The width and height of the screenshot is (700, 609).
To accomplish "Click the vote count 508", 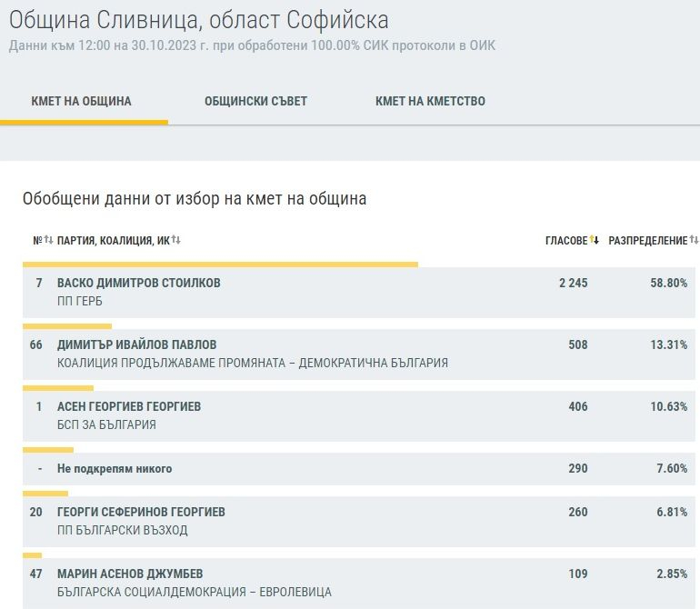I will tap(578, 344).
